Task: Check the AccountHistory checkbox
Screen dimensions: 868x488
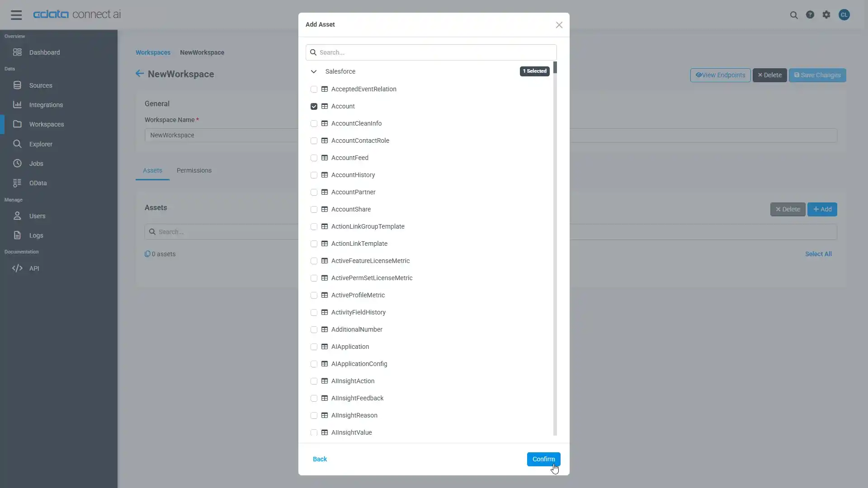Action: [314, 175]
